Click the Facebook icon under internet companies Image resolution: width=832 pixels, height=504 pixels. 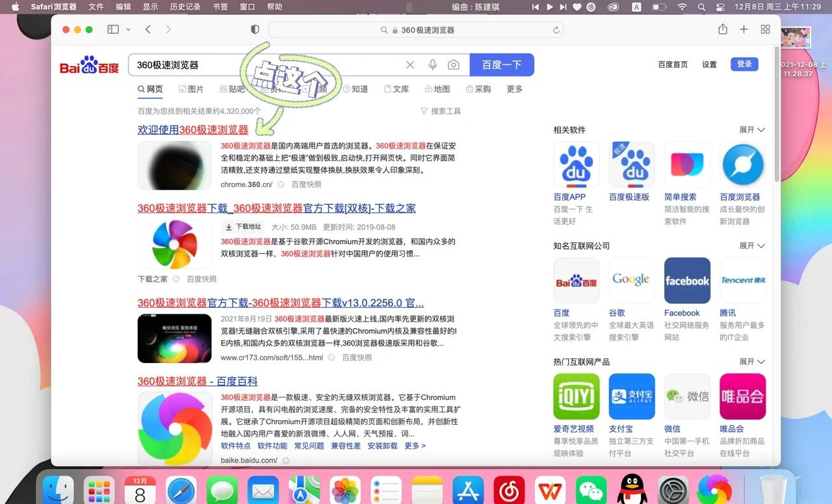pyautogui.click(x=687, y=280)
